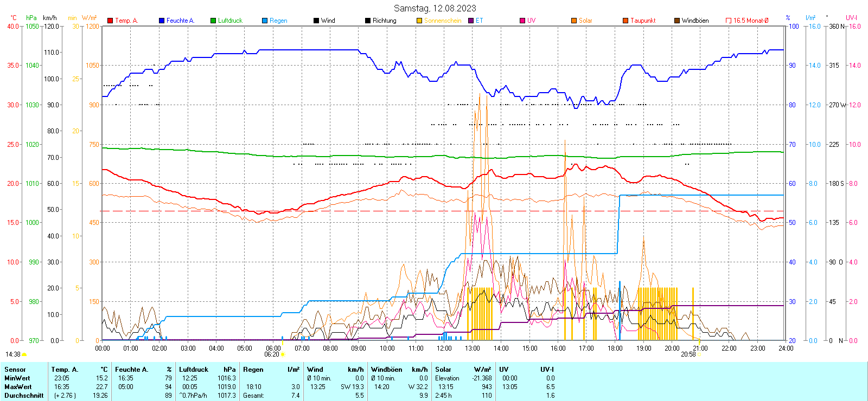Toggle the empty 16.5 Monat-Ø legend box

(729, 21)
